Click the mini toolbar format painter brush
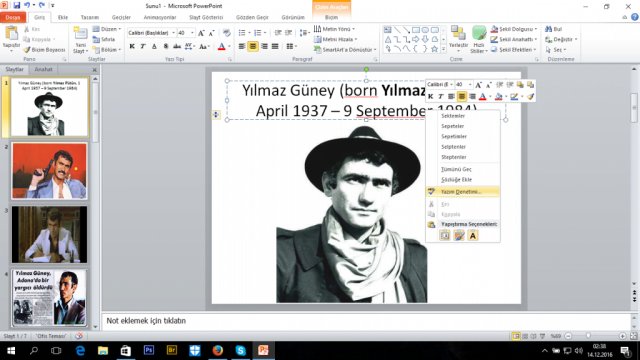Image resolution: width=640 pixels, height=360 pixels. pyautogui.click(x=530, y=97)
